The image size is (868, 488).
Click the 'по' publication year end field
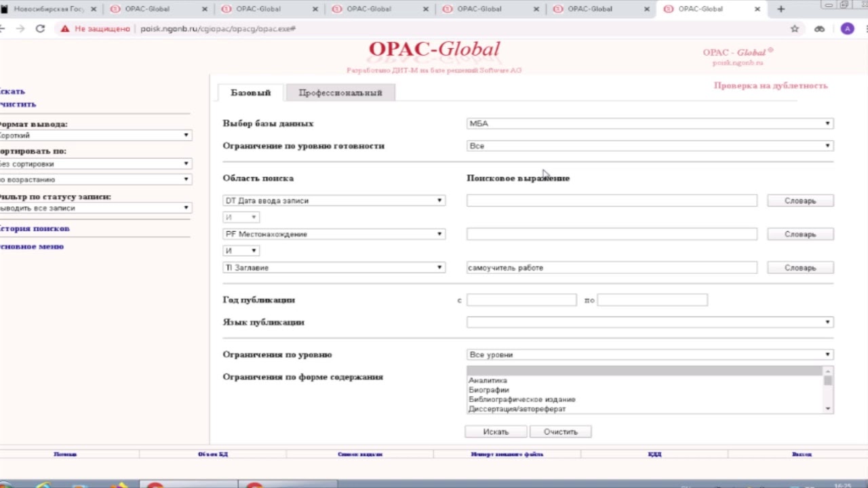pos(652,300)
